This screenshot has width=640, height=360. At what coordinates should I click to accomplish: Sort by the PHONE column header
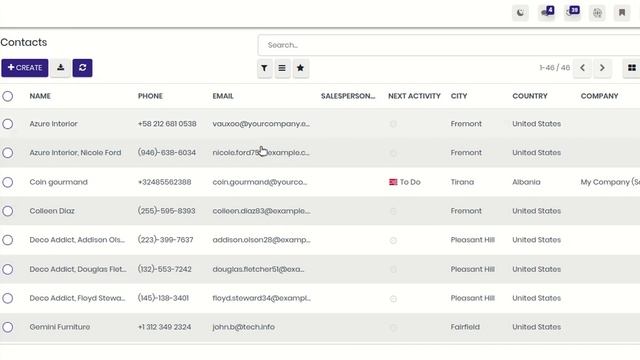coord(150,96)
